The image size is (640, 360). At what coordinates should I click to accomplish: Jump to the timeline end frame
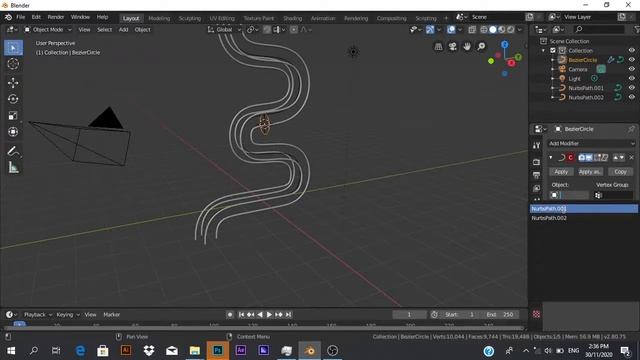coord(289,315)
